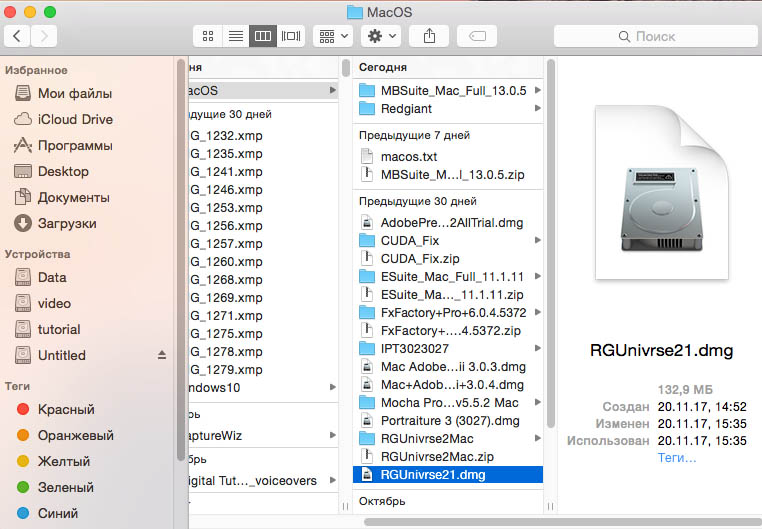Screen dimensions: 762x529
Task: Select the ESuite_Ma…_11.1.11.zip archive
Action: [x=448, y=294]
